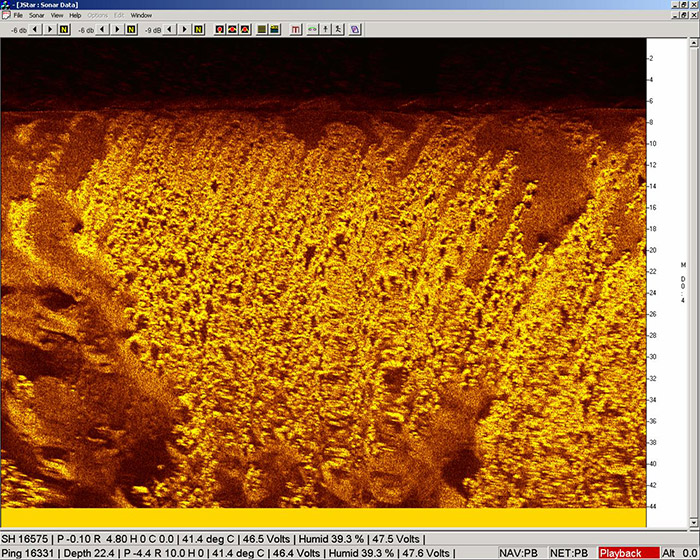
Task: Toggle the N button beside -9 db
Action: (x=198, y=29)
